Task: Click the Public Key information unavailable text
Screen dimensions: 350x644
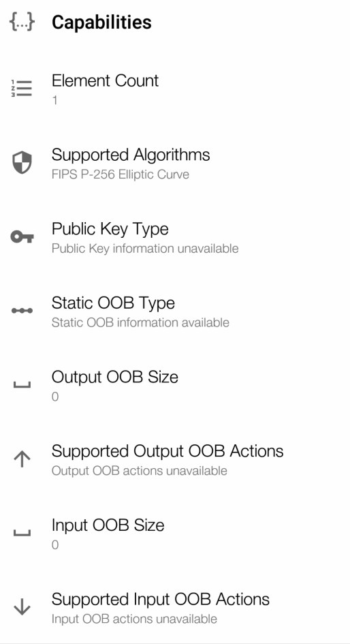Action: coord(145,249)
